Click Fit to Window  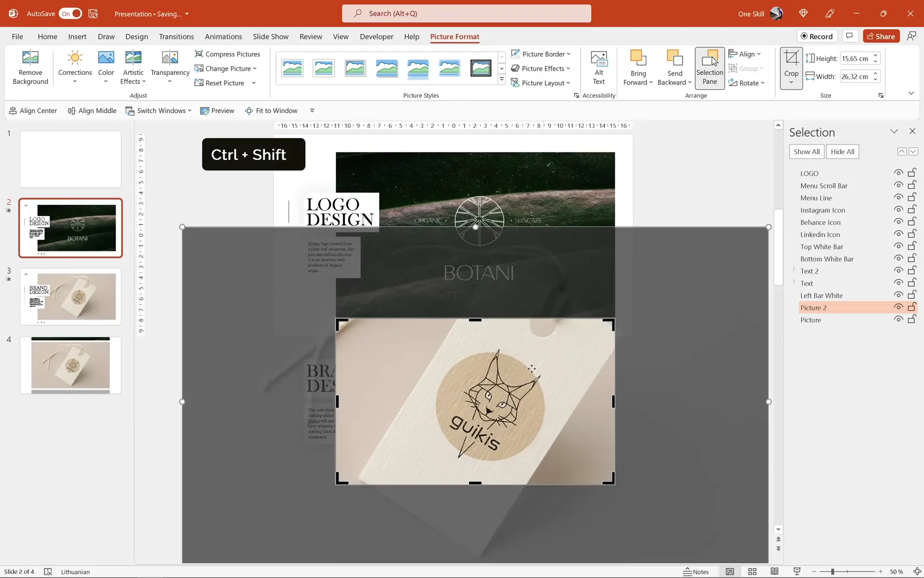[x=271, y=111]
